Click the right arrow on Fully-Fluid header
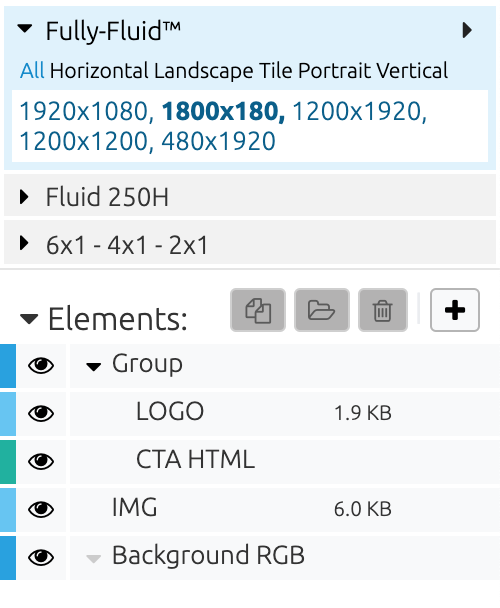This screenshot has width=500, height=608. (467, 30)
